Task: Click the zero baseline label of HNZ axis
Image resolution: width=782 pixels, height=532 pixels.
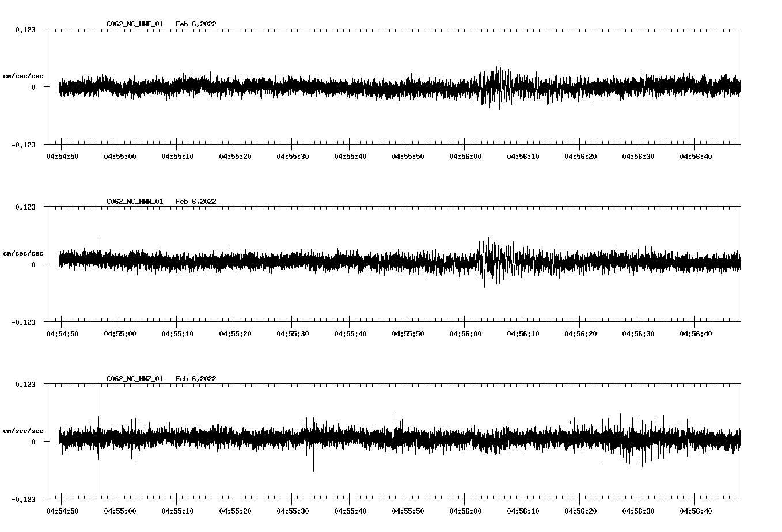Action: click(x=33, y=442)
